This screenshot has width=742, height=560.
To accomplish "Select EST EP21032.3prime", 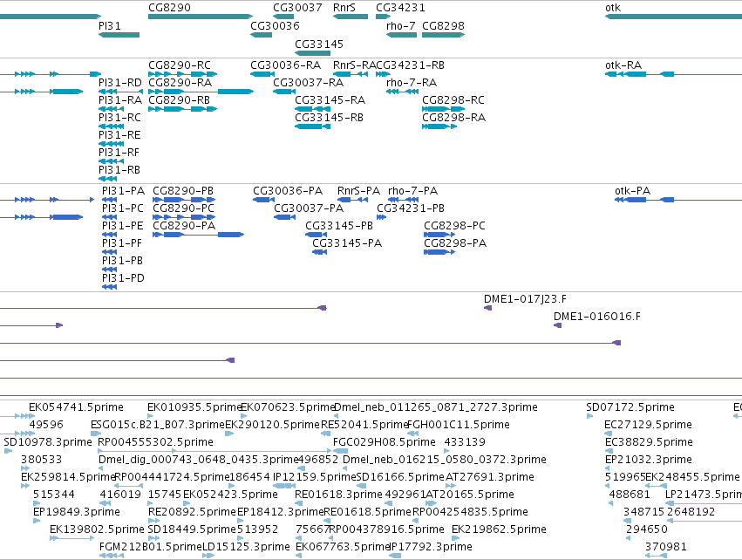I will tap(608, 468).
